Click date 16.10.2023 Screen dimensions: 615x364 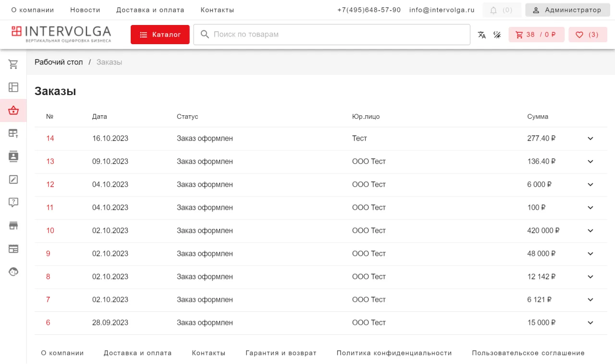110,138
